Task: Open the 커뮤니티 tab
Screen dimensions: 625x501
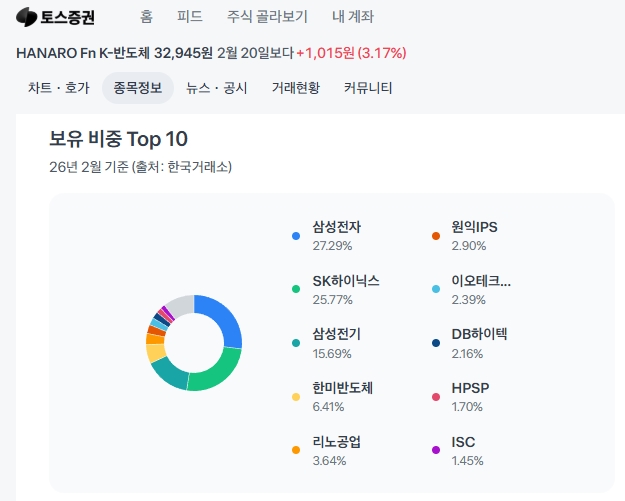Action: tap(368, 88)
